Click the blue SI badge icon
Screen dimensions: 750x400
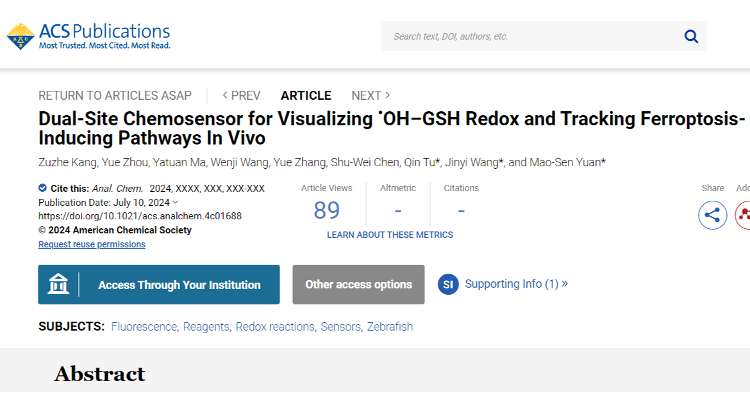click(x=448, y=285)
